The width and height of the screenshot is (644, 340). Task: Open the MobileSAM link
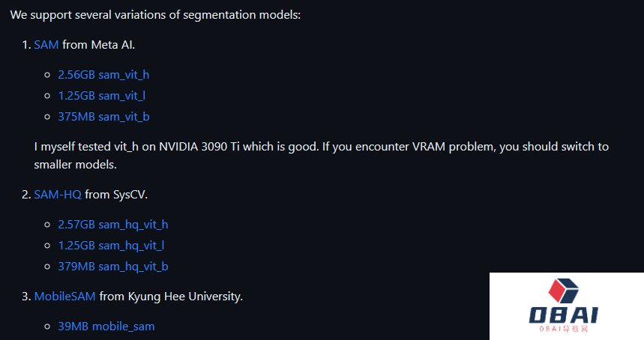(65, 297)
